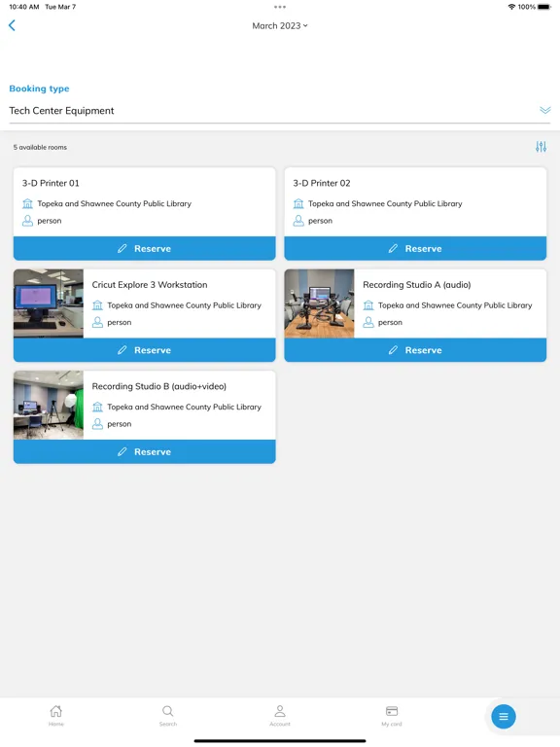Screen dimensions: 560x747
Task: Reserve Recording Studio A (audio)
Action: 415,350
